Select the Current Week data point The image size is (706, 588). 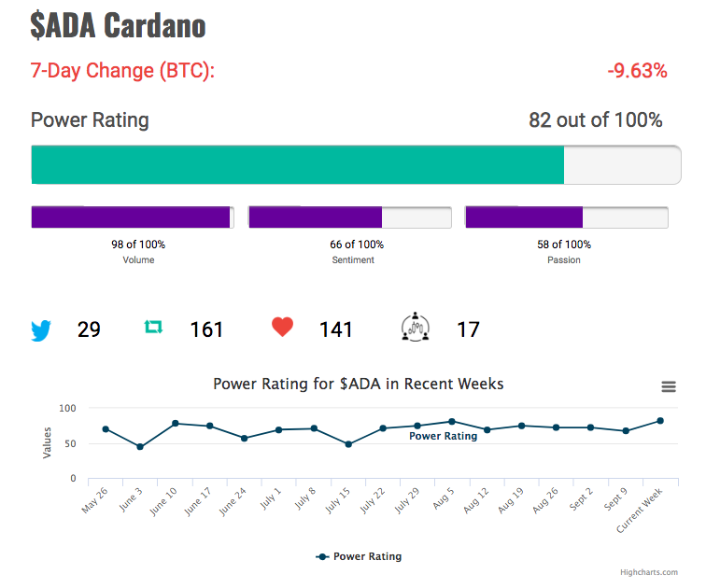pos(660,421)
